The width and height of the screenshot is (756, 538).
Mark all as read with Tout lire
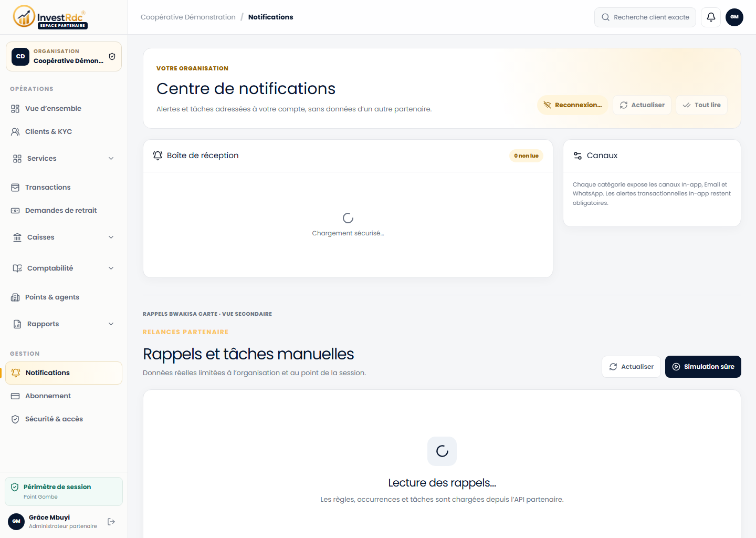701,105
